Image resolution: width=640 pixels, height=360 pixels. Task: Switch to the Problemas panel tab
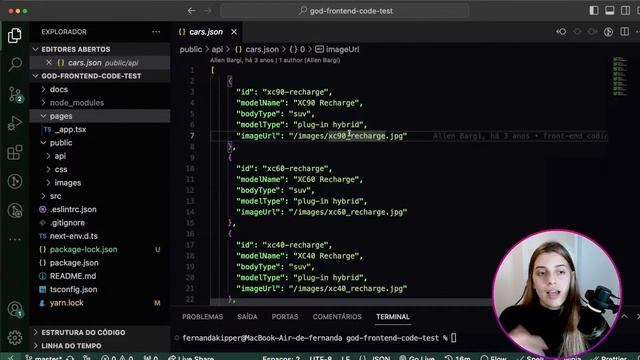tap(202, 317)
